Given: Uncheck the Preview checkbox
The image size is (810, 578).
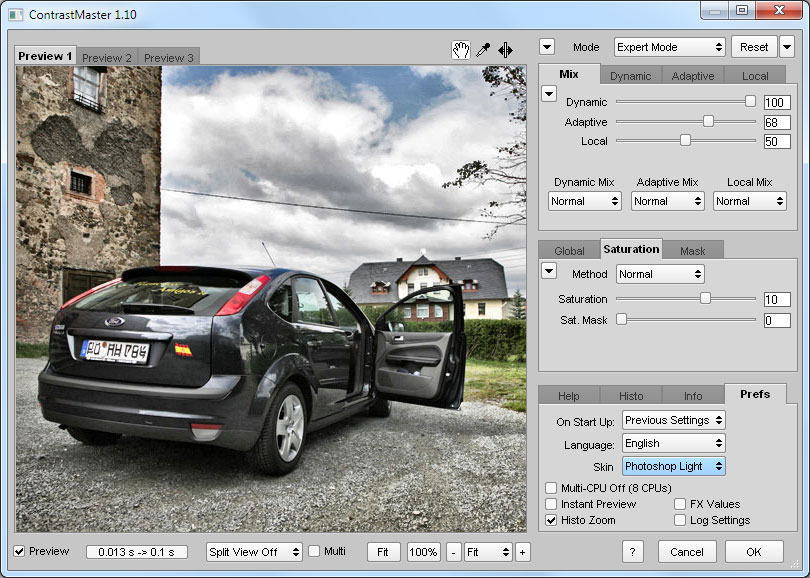Looking at the screenshot, I should [x=20, y=551].
